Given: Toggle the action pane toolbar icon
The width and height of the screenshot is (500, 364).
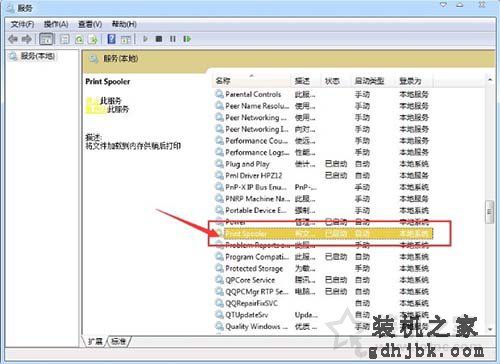Looking at the screenshot, I should [126, 39].
